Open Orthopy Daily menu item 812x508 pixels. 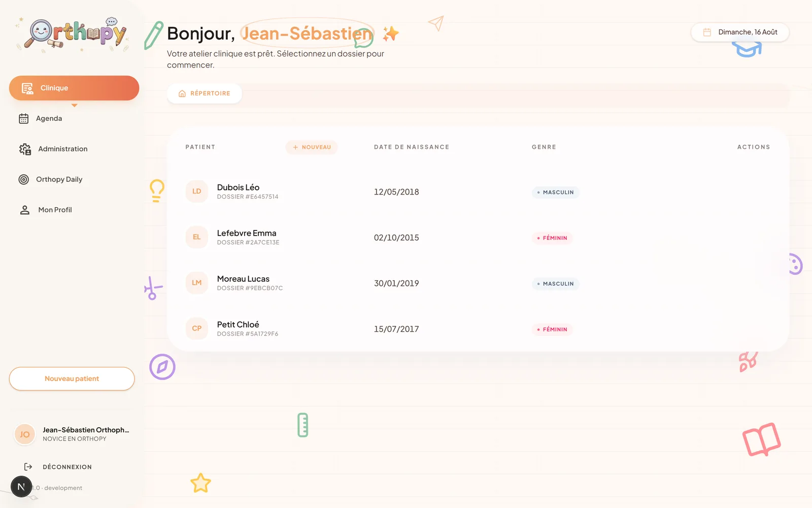(74, 179)
